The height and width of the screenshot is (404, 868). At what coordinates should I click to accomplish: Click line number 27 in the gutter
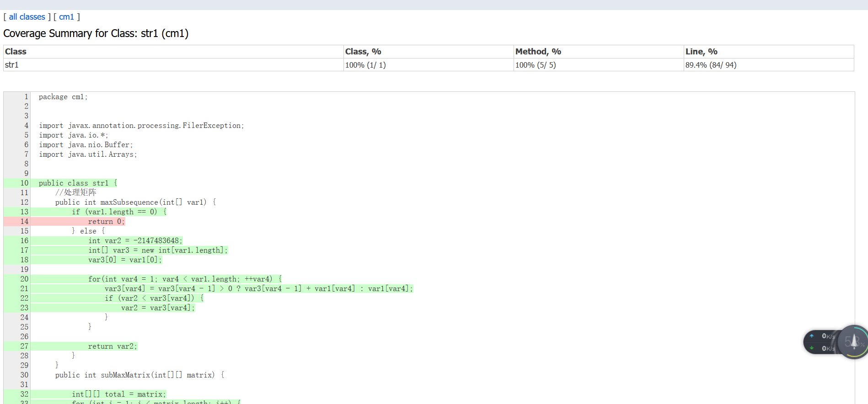(x=24, y=346)
